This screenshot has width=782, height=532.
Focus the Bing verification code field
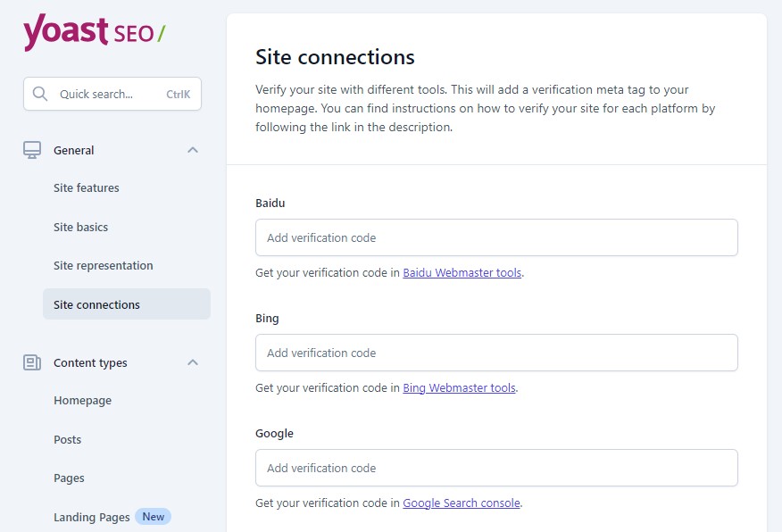coord(496,353)
